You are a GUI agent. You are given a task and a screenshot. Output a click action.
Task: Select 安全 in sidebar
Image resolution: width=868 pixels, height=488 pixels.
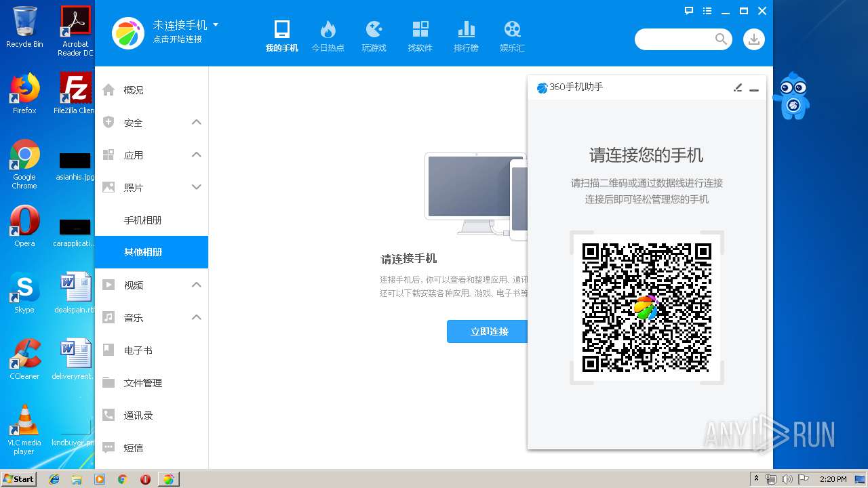(x=151, y=123)
